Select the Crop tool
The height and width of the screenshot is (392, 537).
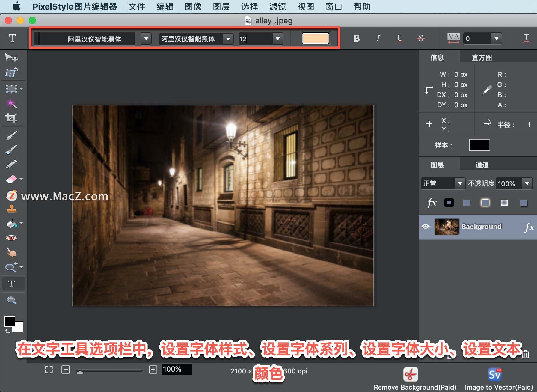12,118
